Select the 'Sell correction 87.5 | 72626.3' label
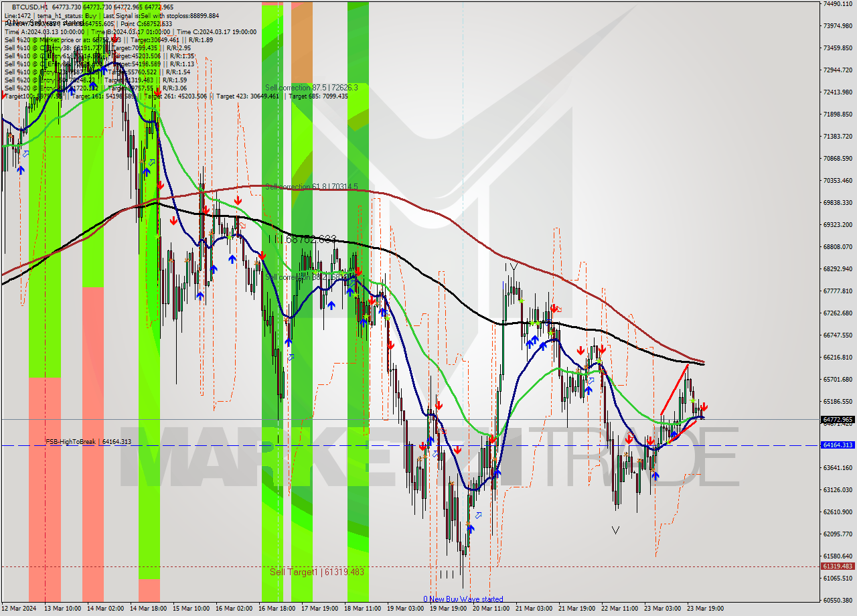This screenshot has height=616, width=857. pyautogui.click(x=311, y=88)
